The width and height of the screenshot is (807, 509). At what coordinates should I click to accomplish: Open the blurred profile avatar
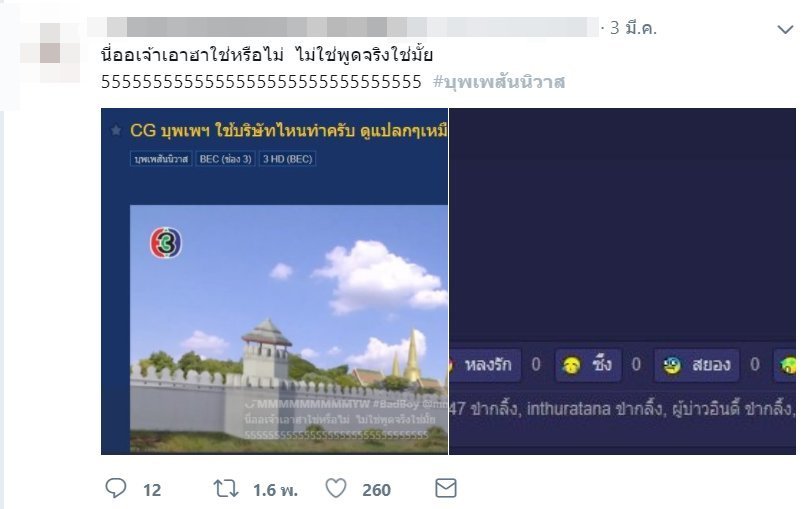click(x=50, y=52)
